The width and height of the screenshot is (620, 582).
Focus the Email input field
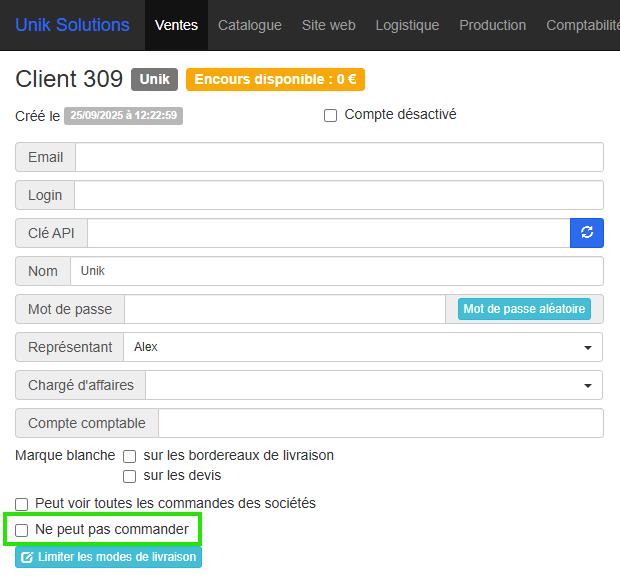tap(339, 158)
